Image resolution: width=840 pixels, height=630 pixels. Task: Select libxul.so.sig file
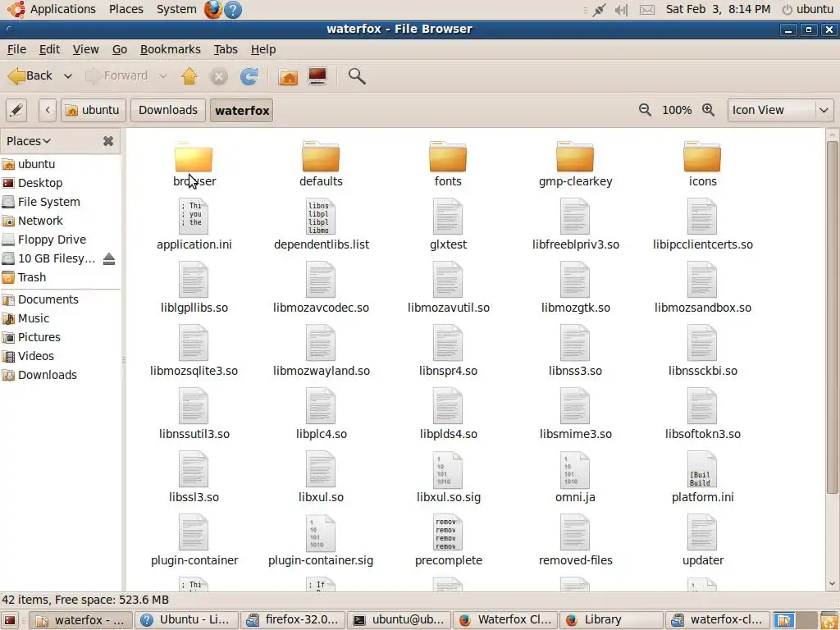(x=448, y=477)
